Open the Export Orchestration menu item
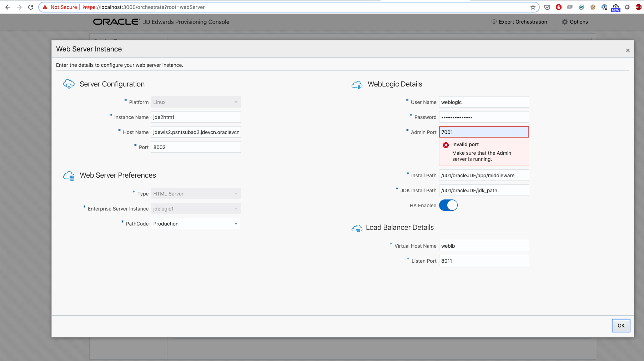This screenshot has width=644, height=361. 519,22
